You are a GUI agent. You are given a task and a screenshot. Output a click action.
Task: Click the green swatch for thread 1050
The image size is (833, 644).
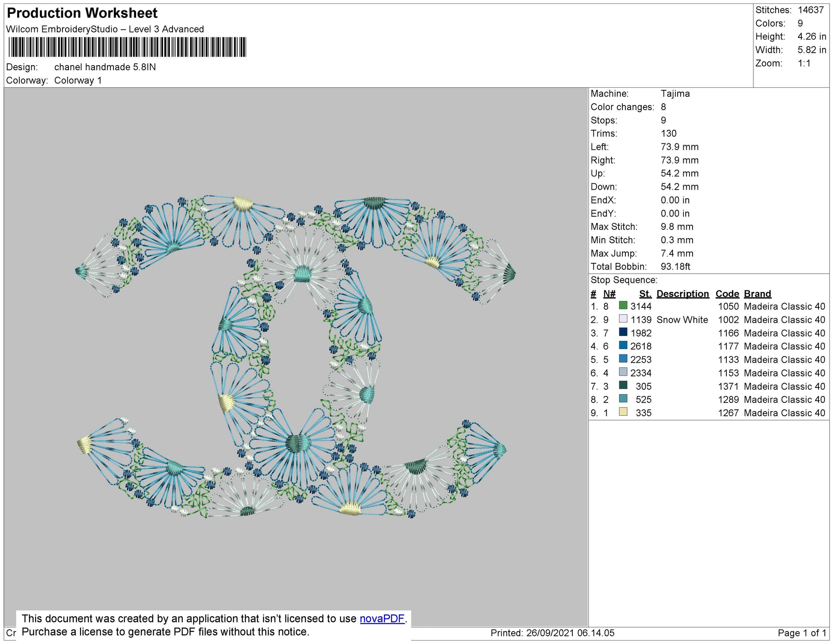click(623, 306)
